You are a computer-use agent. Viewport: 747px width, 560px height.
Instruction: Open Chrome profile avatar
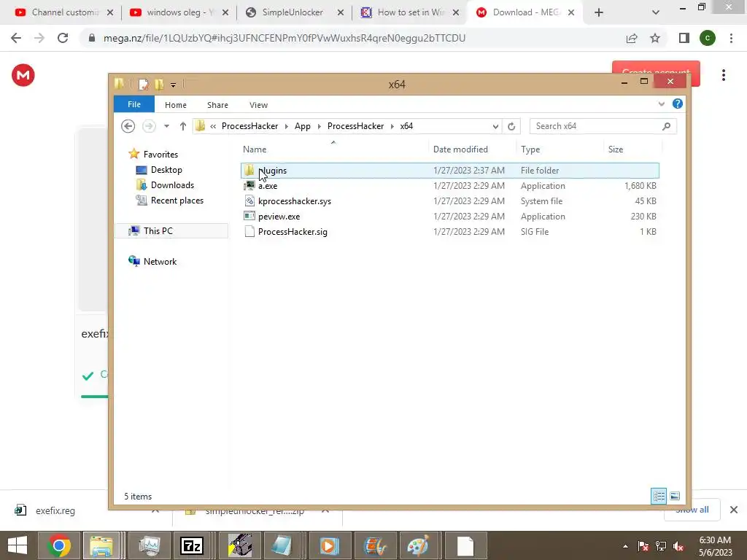(x=708, y=38)
